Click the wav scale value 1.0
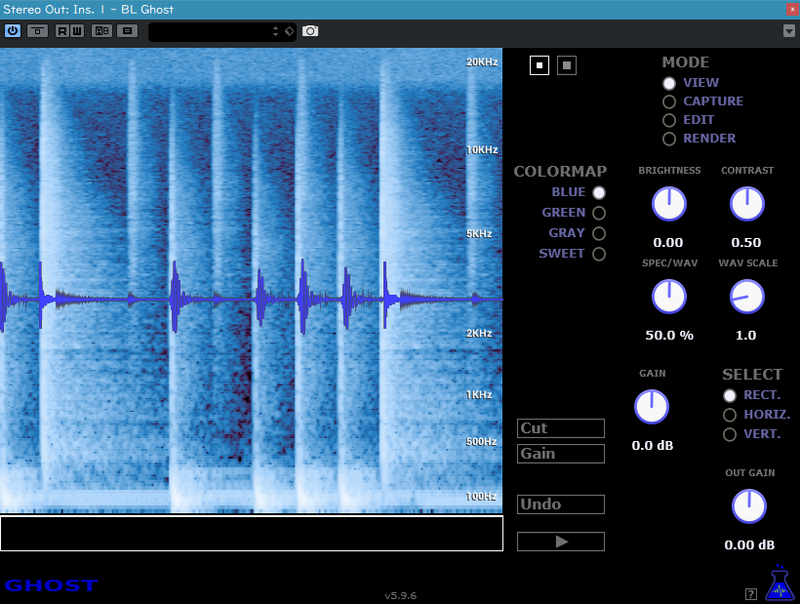 (x=746, y=336)
